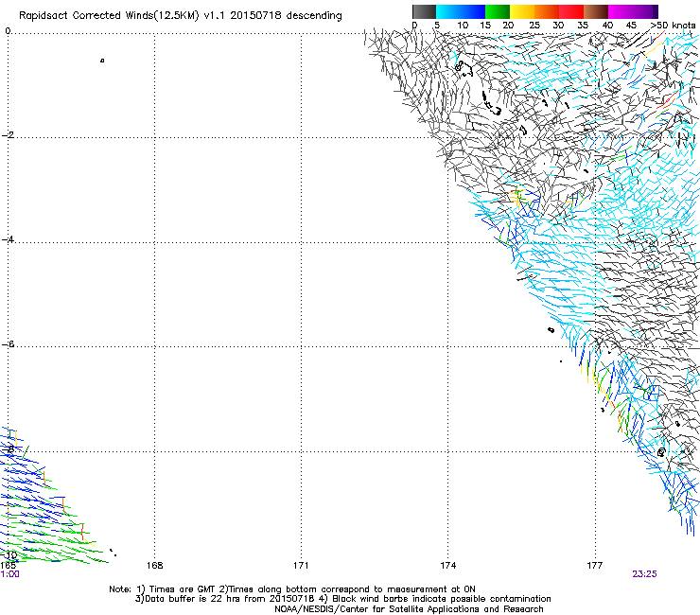This screenshot has height=615, width=700.
Task: Click the longitude label '174'
Action: (x=447, y=566)
